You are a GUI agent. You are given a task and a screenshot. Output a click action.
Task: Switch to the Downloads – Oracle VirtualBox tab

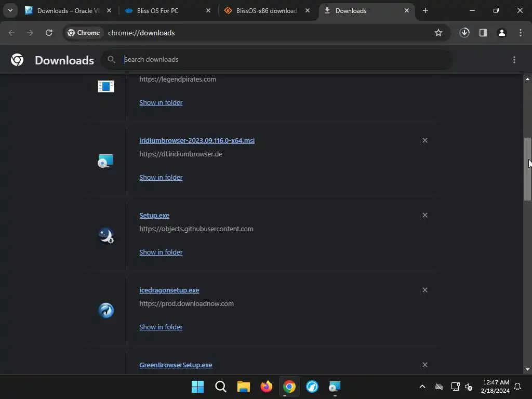68,11
